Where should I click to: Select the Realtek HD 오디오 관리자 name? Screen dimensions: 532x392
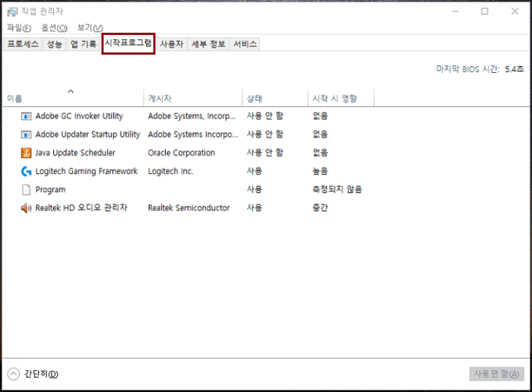(81, 208)
